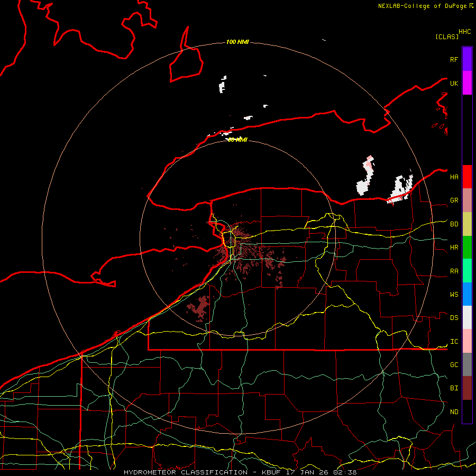Click the "UK" legend label
The image size is (476, 476).
click(x=454, y=83)
